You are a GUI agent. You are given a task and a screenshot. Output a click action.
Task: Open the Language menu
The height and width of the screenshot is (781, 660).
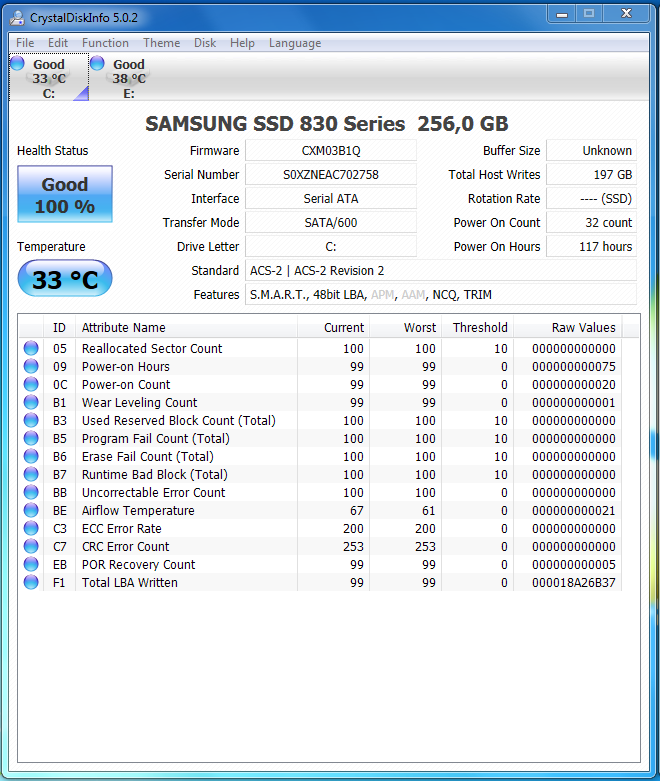(295, 43)
